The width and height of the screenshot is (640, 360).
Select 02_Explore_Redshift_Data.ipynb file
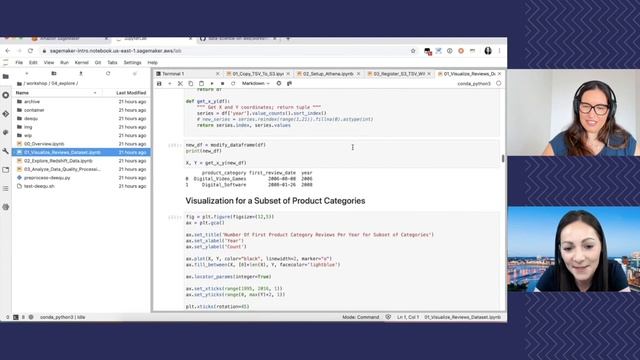[x=81, y=161]
